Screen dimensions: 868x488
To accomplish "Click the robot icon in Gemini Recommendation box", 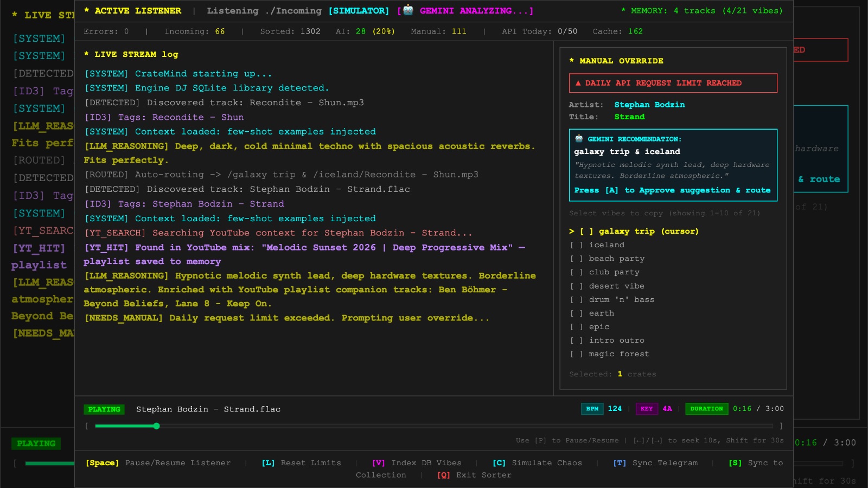I will tap(579, 139).
